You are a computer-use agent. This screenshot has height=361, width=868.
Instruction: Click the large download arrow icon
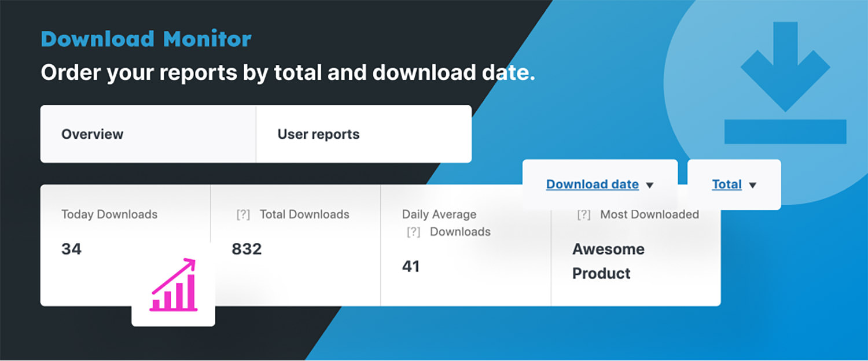pyautogui.click(x=785, y=83)
